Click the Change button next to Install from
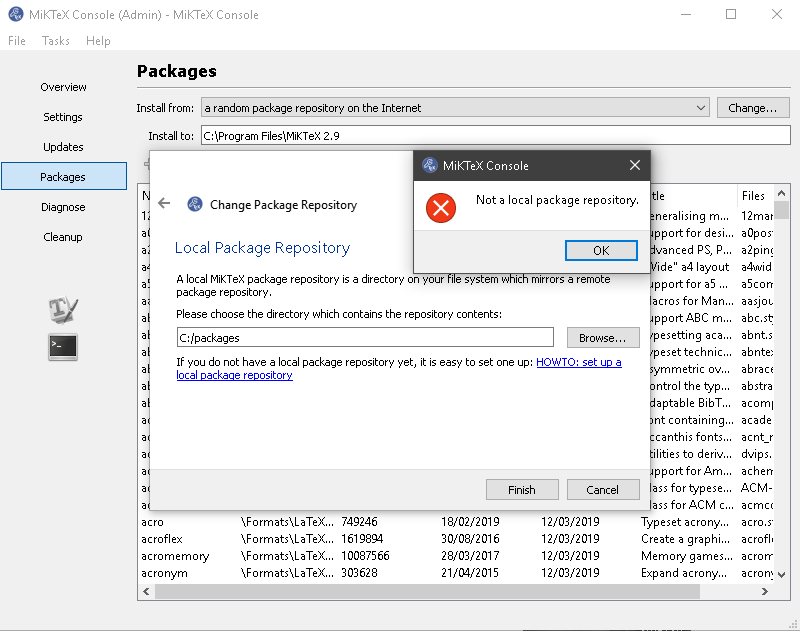 pos(753,107)
